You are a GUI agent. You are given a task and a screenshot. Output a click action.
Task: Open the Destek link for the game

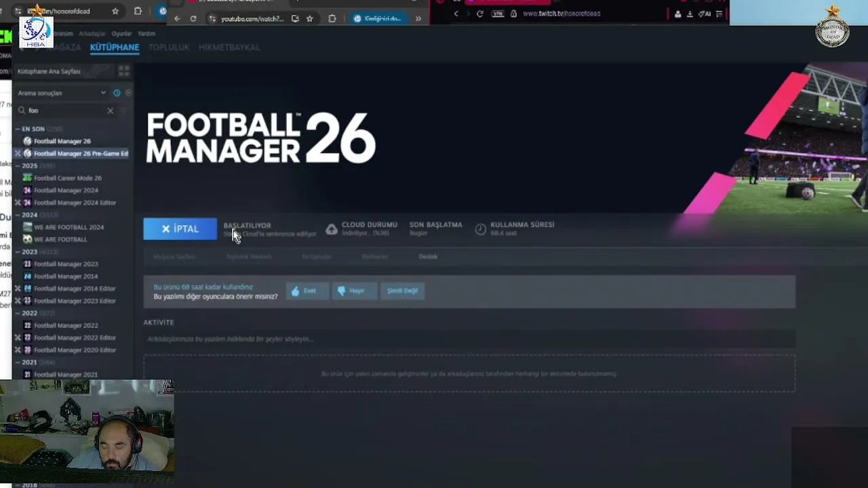coord(428,257)
